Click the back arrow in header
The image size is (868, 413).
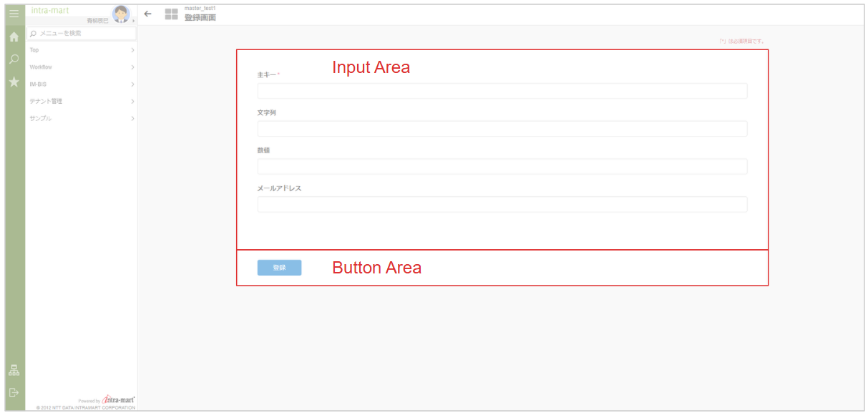pyautogui.click(x=148, y=14)
